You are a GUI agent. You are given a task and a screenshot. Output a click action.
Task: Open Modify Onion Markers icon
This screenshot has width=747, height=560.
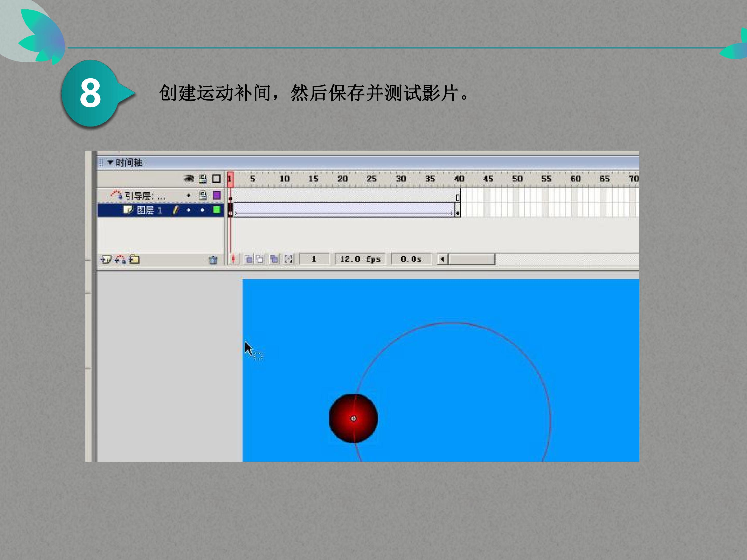289,259
